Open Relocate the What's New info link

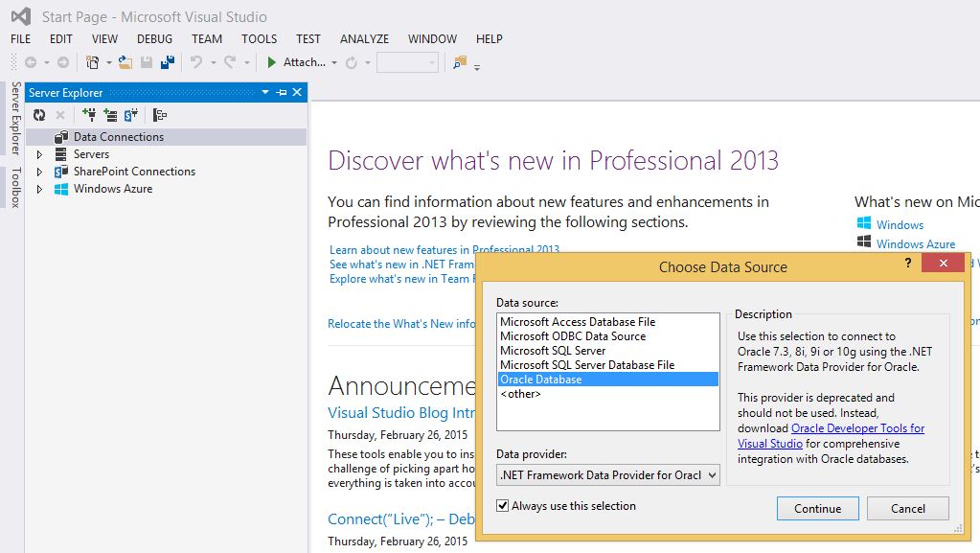[x=401, y=323]
